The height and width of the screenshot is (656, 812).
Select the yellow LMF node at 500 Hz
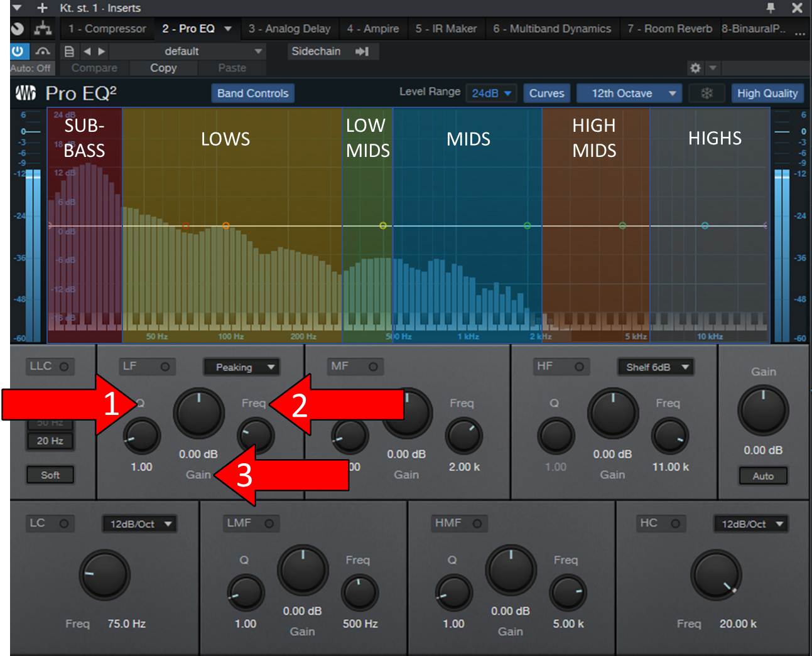pos(382,225)
